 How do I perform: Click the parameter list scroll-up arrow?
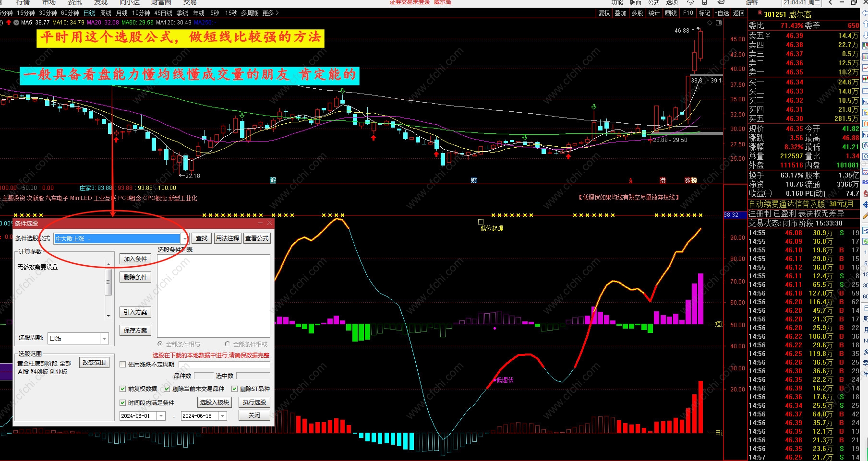pyautogui.click(x=108, y=265)
